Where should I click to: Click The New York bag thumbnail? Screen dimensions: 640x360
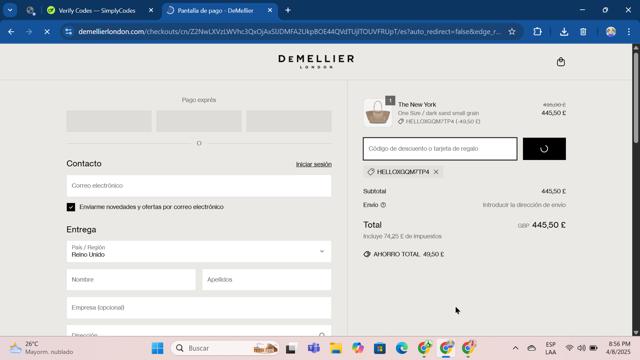point(378,113)
